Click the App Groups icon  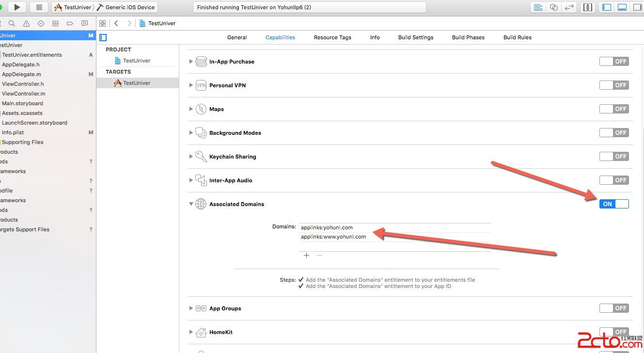(x=201, y=308)
